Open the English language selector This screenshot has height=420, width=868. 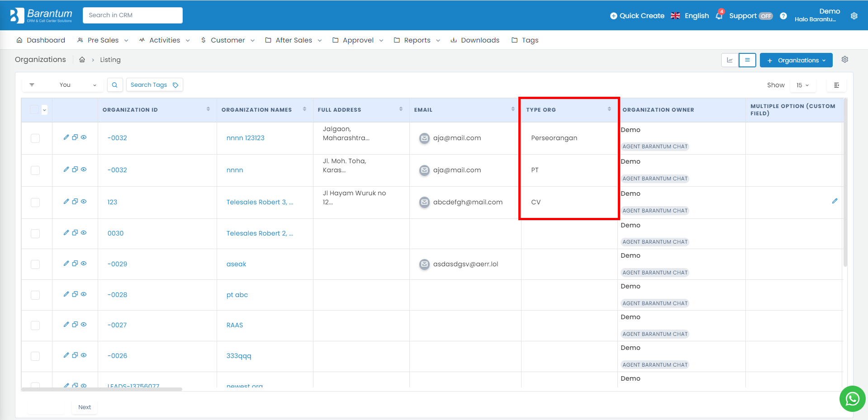pyautogui.click(x=690, y=16)
